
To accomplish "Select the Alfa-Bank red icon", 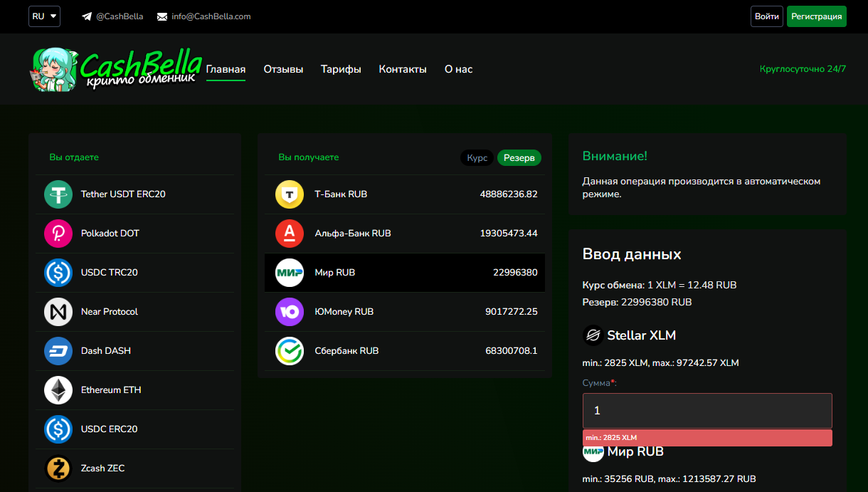I will 290,234.
